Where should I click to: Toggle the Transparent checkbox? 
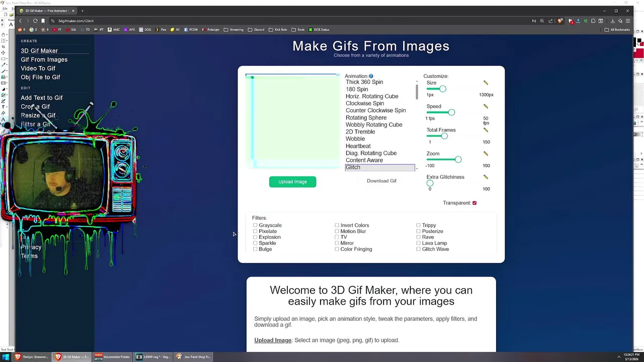pyautogui.click(x=474, y=203)
